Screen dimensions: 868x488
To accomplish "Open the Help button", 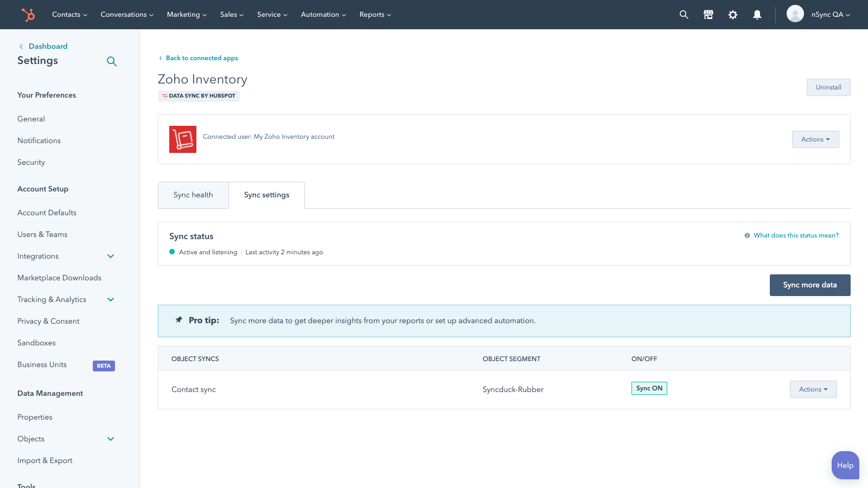I will (845, 465).
